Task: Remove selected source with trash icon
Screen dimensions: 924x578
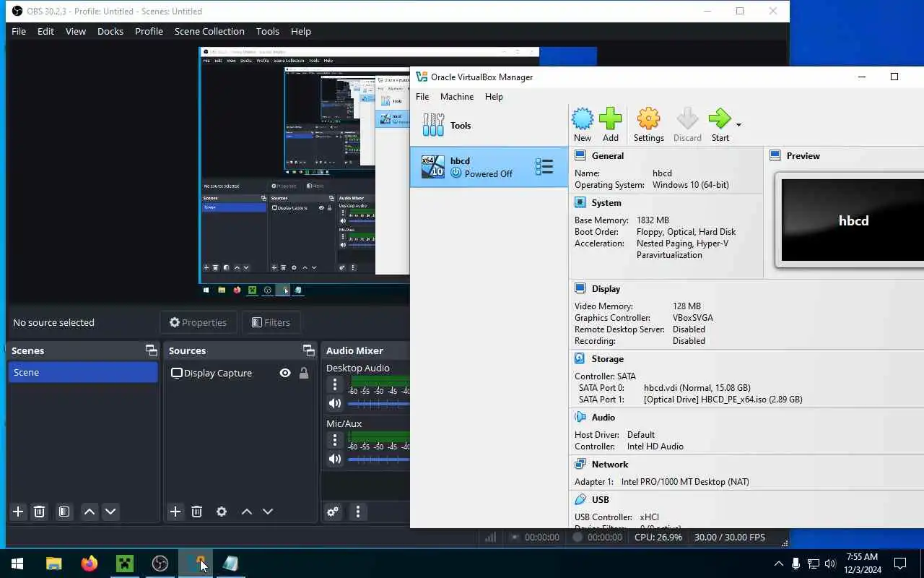Action: tap(196, 512)
